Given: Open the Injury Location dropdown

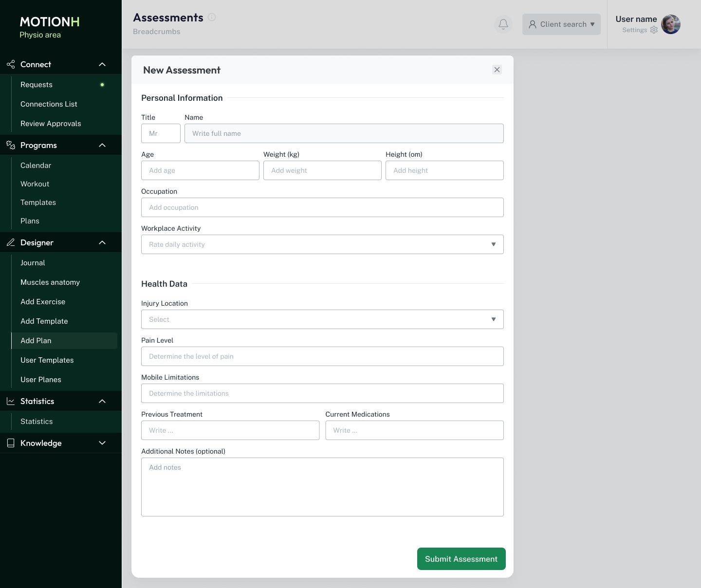Looking at the screenshot, I should pos(322,319).
